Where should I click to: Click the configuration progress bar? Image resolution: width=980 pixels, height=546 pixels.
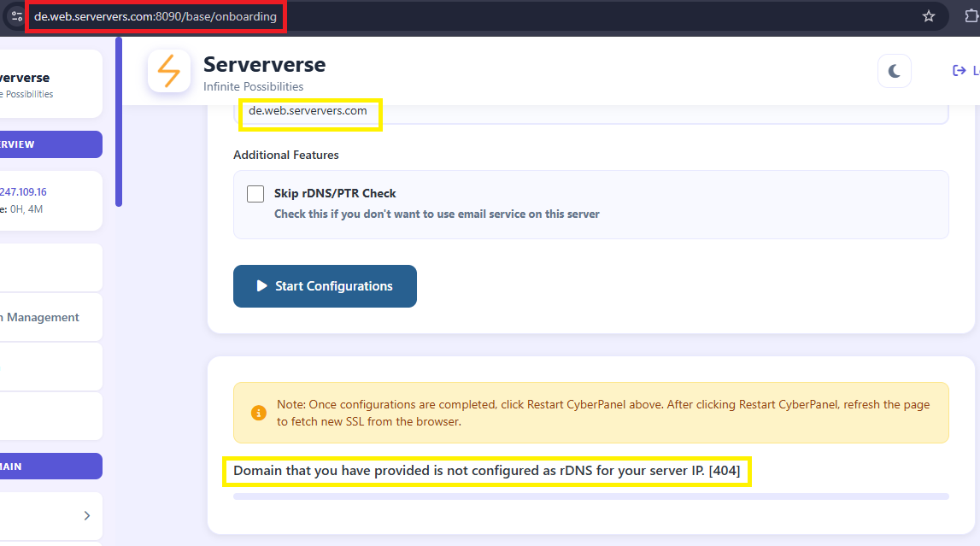click(x=590, y=496)
